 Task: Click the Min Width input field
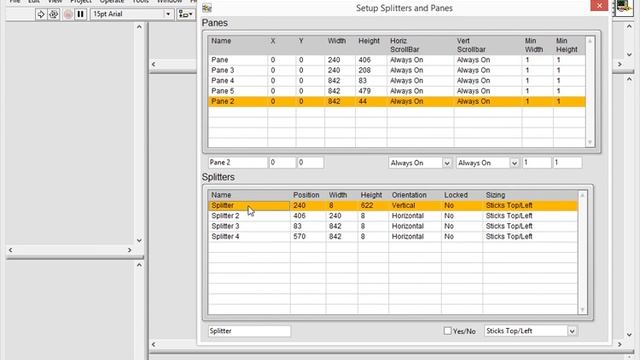click(x=537, y=162)
